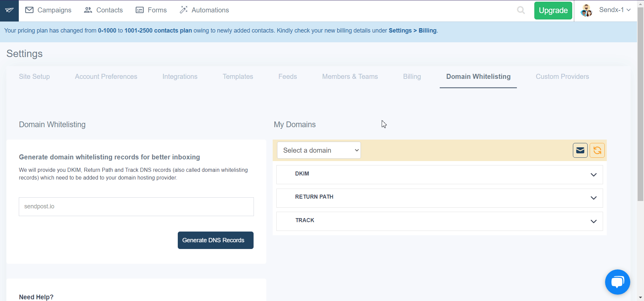Expand the RETURN PATH section
Screen dimensions: 644x301
click(x=439, y=198)
